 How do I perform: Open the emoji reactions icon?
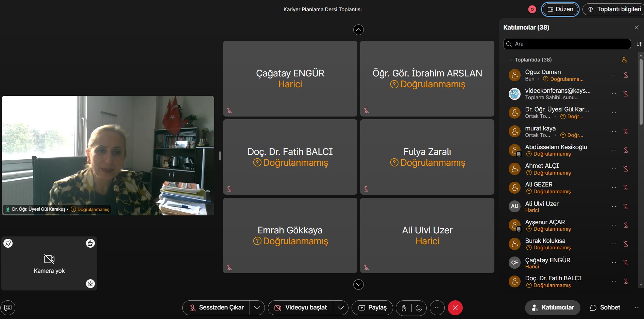pos(419,308)
